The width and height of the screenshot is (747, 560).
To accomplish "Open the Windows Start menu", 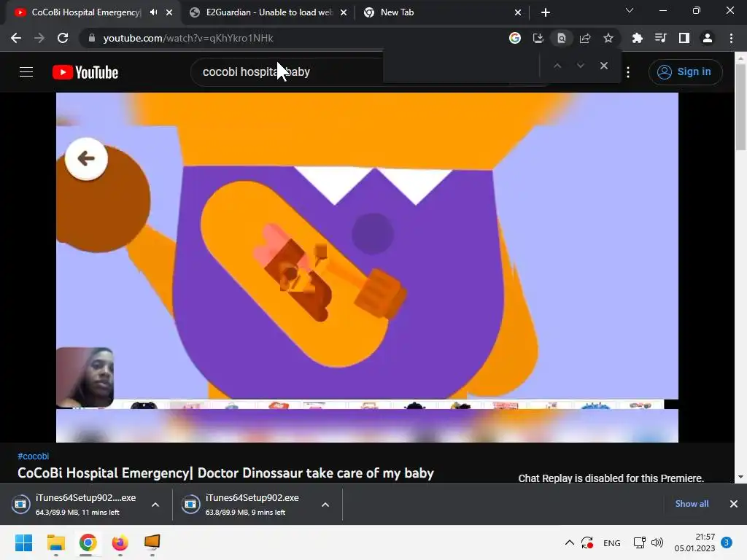I will tap(23, 542).
